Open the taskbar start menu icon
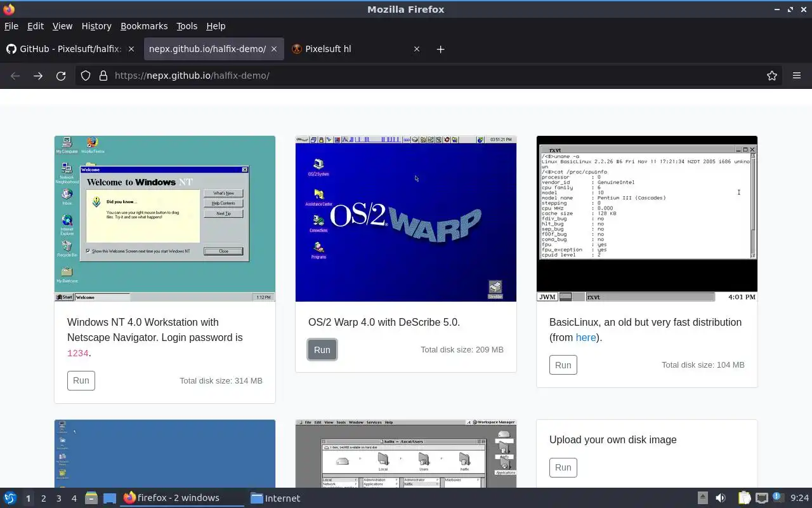Image resolution: width=812 pixels, height=508 pixels. (10, 498)
